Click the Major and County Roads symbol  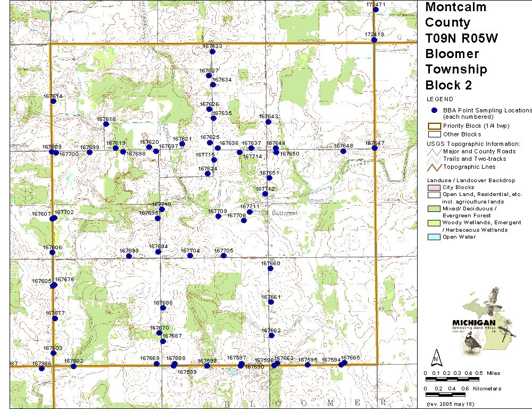tap(434, 152)
